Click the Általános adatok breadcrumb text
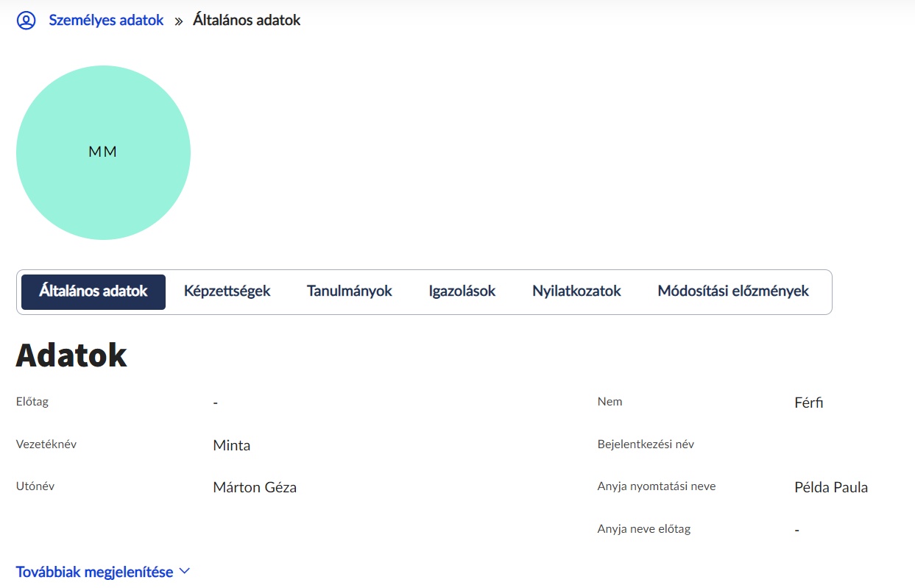 [247, 21]
